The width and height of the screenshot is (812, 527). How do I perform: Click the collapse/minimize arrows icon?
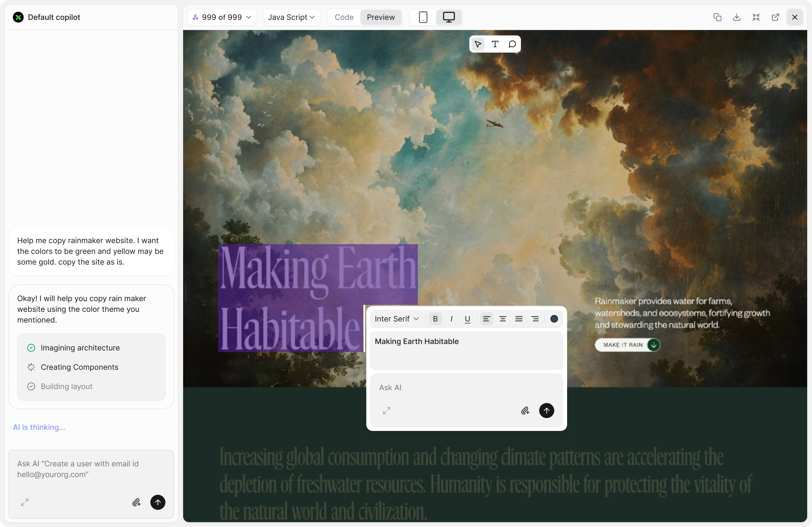756,17
